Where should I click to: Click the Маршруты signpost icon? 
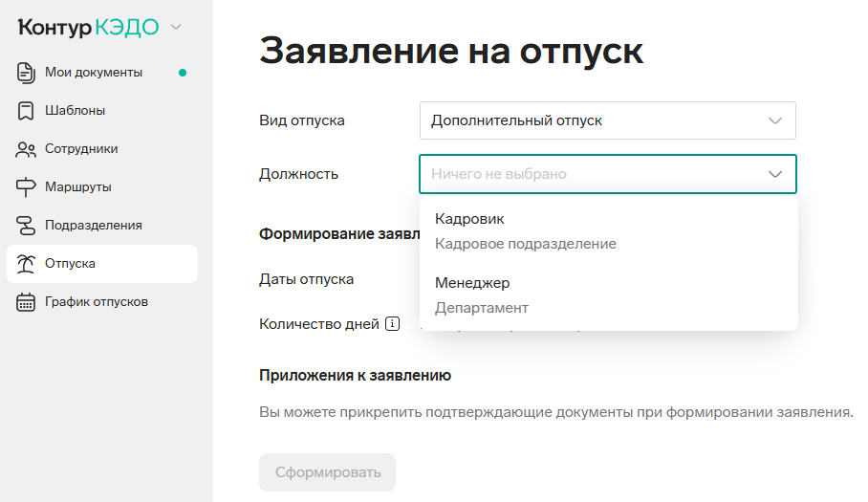click(26, 187)
